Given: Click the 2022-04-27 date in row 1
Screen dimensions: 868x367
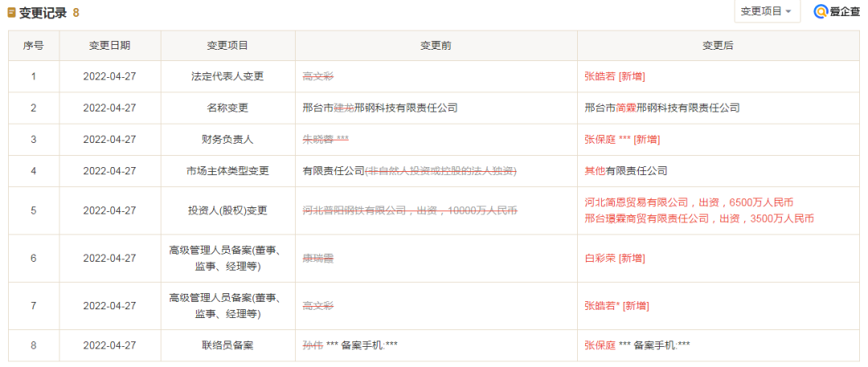Looking at the screenshot, I should [x=109, y=77].
